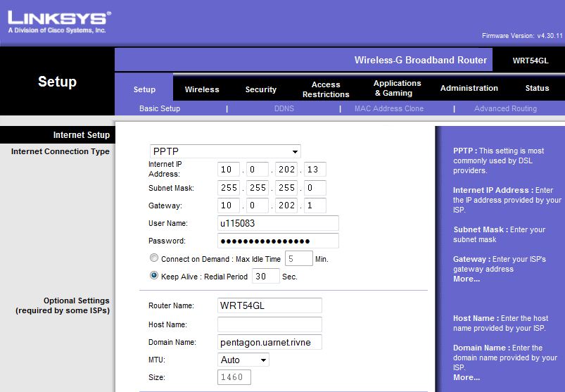
Task: Click the Max Idle Time field
Action: (x=299, y=258)
